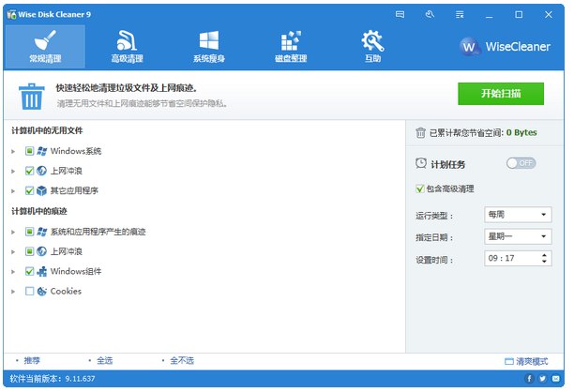574x392 pixels.
Task: Uncheck the Windows组件 checkbox
Action: tap(30, 272)
